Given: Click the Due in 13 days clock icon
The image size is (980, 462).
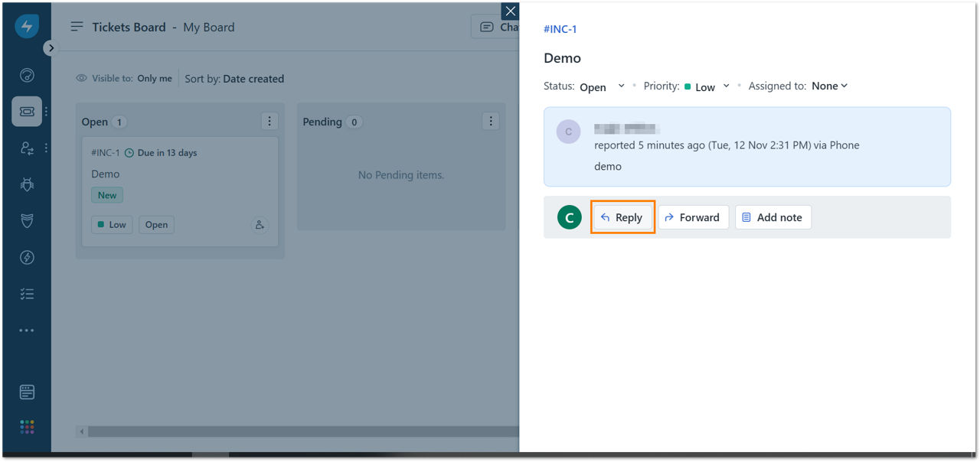Looking at the screenshot, I should pos(129,153).
